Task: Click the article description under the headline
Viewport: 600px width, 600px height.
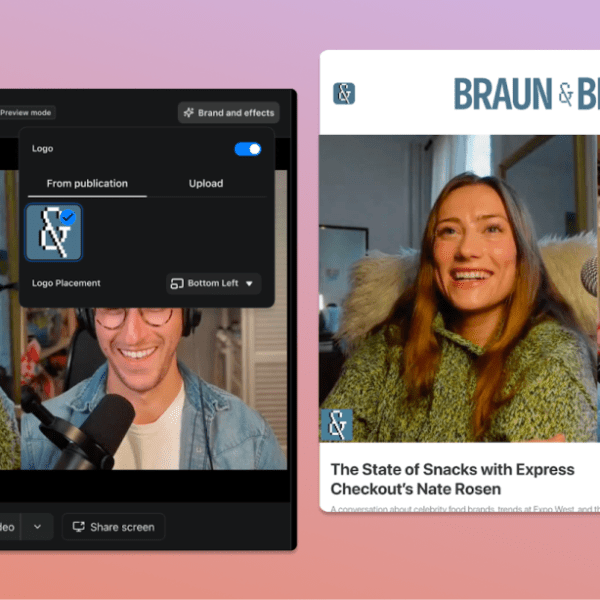Action: tap(465, 509)
